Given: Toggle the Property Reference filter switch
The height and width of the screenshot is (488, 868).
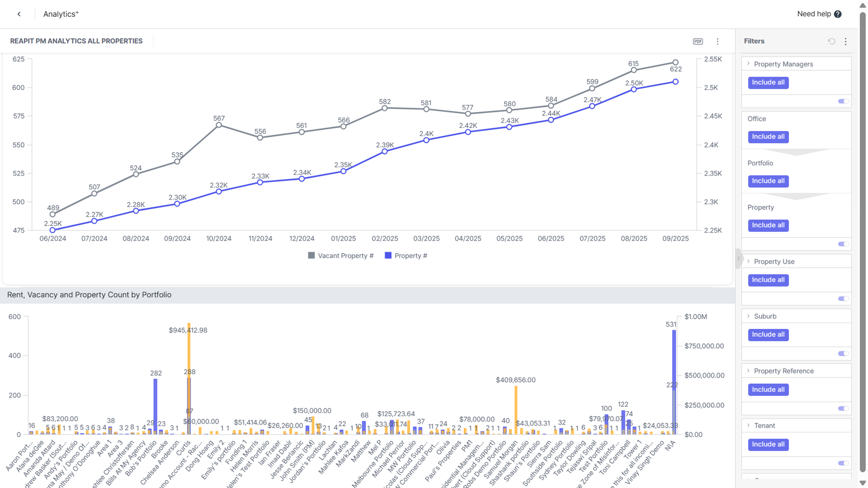Looking at the screenshot, I should click(843, 408).
